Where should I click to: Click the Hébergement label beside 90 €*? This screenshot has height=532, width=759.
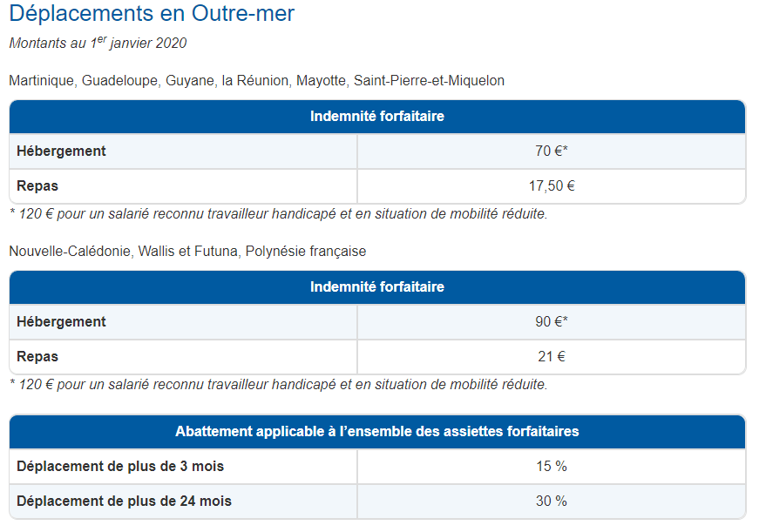click(x=61, y=322)
